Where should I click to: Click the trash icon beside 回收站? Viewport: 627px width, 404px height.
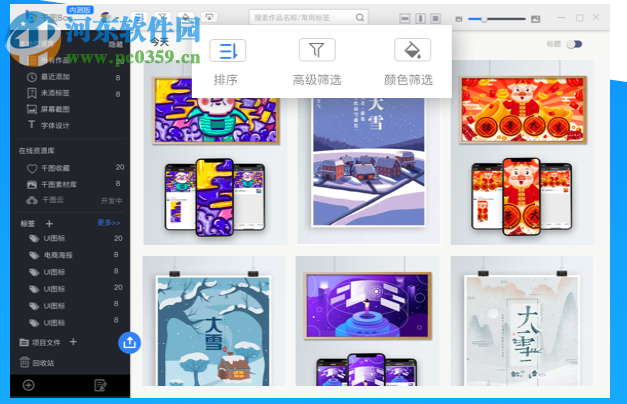[24, 362]
